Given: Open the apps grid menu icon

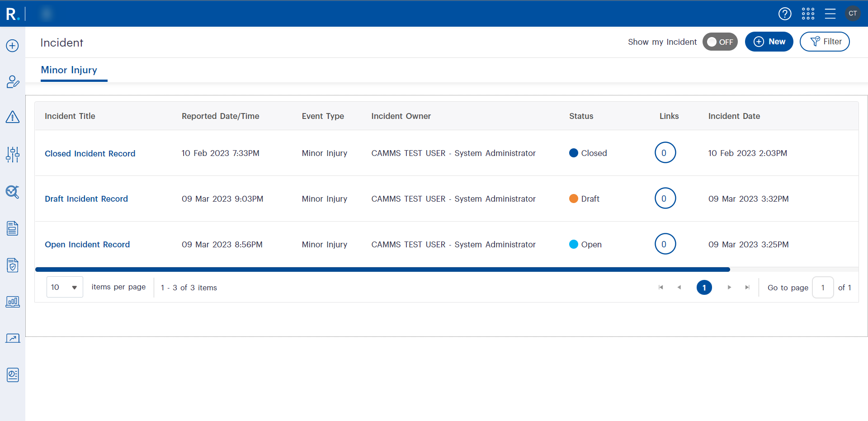Looking at the screenshot, I should click(x=808, y=14).
